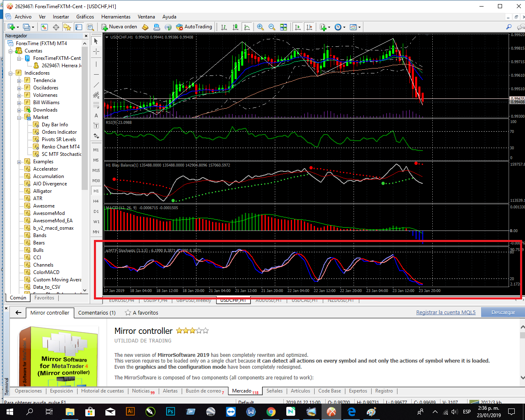Image resolution: width=525 pixels, height=420 pixels.
Task: Toggle the Navigator panel star-folder icon
Action: coord(67,27)
